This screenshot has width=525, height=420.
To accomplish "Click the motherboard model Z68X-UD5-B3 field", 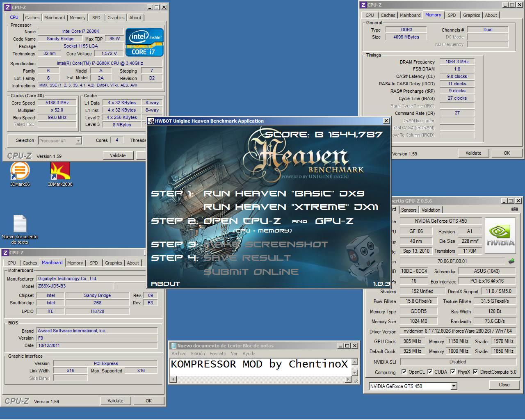I will [x=75, y=286].
